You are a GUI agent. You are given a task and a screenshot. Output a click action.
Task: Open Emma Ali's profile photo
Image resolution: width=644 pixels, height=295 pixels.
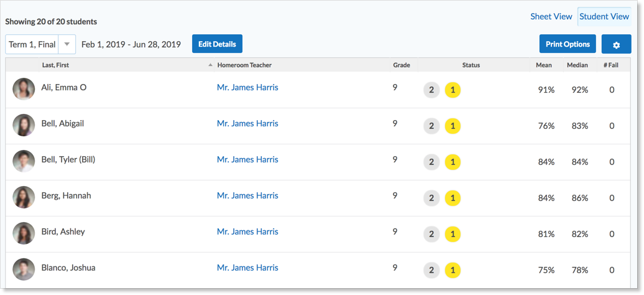tap(24, 89)
